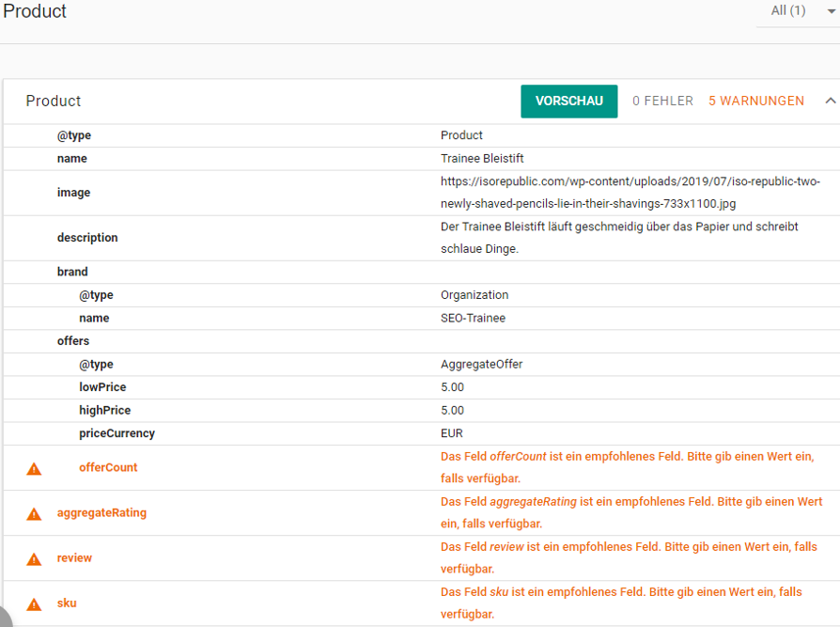Click the top Product page title
This screenshot has width=840, height=627.
click(34, 11)
